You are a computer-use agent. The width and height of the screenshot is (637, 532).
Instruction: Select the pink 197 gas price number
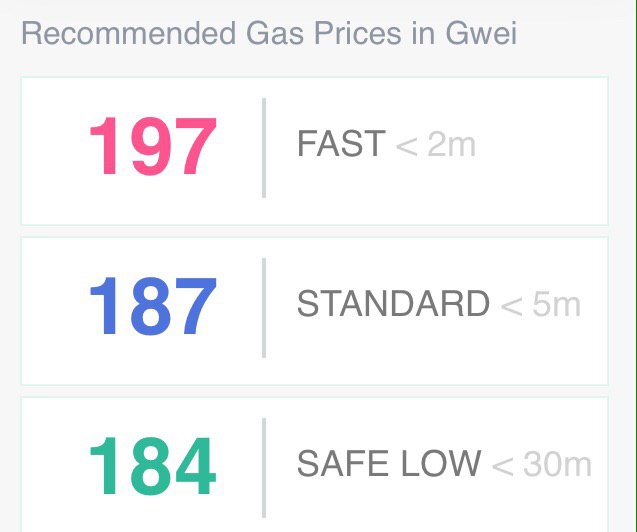[x=152, y=148]
